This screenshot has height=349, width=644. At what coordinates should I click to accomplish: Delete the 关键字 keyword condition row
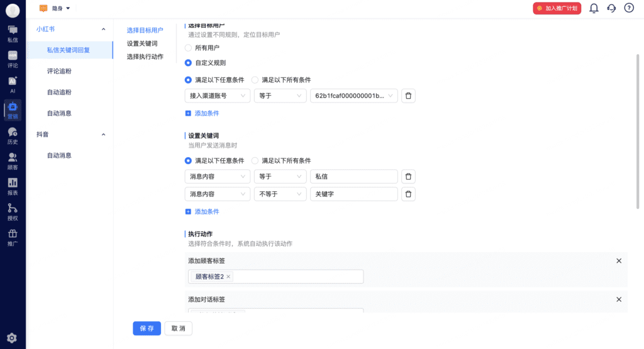408,194
